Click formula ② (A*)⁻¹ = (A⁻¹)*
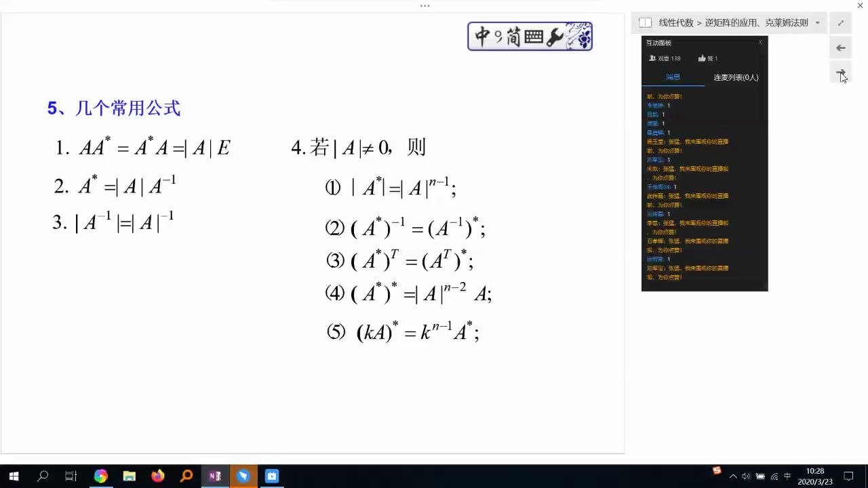Image resolution: width=868 pixels, height=488 pixels. click(x=406, y=227)
